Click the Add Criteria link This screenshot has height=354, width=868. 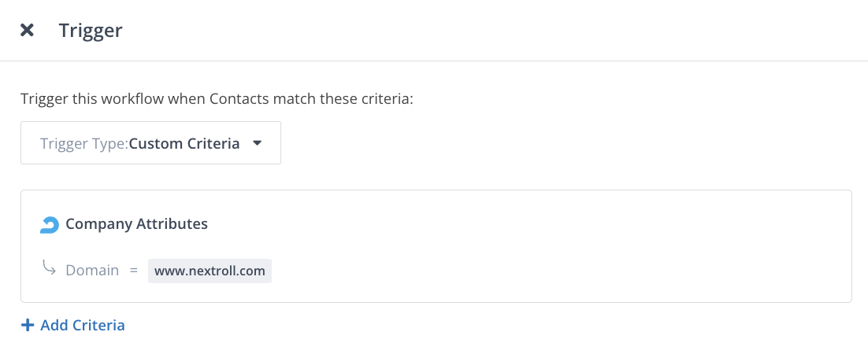(83, 325)
